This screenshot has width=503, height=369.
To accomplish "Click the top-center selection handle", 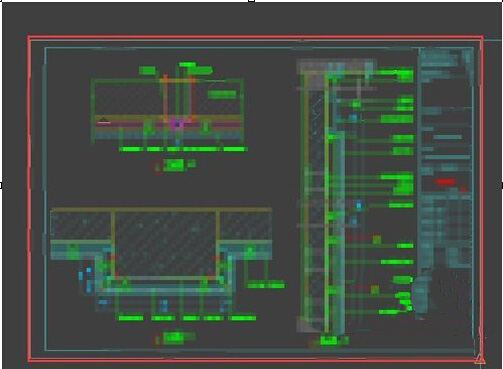I will click(x=252, y=1).
